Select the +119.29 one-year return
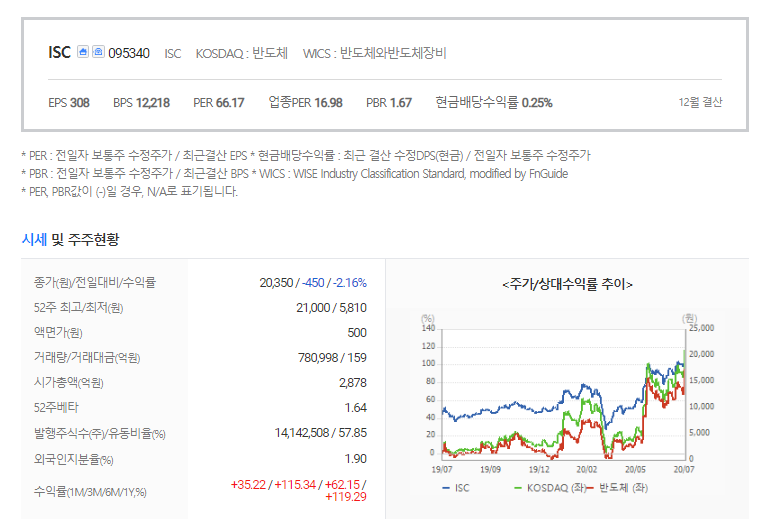 click(346, 497)
